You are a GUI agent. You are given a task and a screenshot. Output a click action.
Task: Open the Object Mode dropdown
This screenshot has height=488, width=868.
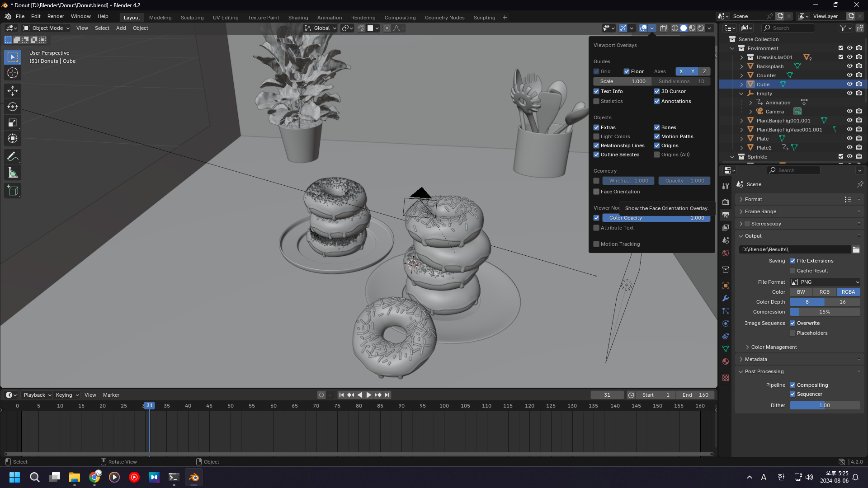click(47, 28)
